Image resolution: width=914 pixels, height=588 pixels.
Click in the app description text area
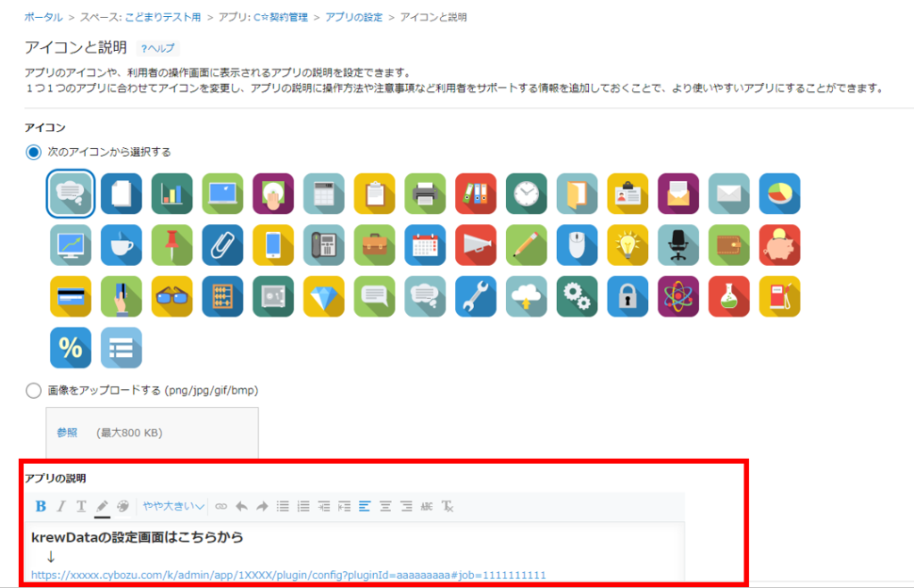pyautogui.click(x=354, y=551)
